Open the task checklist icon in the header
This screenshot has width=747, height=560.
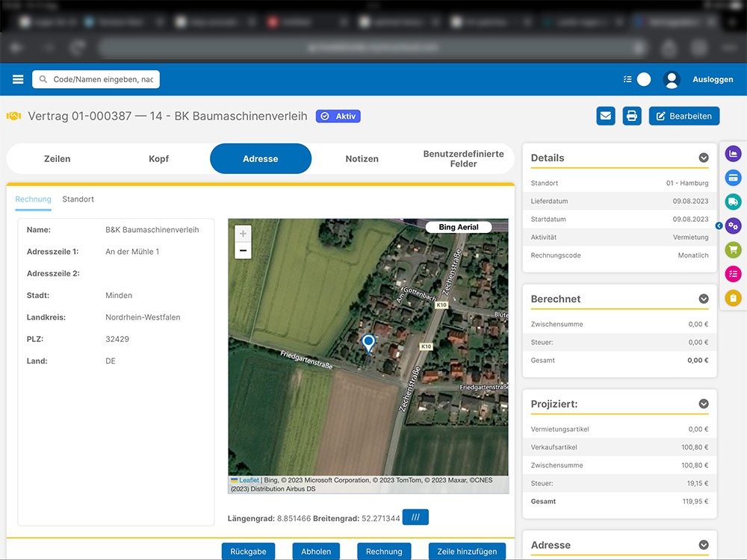click(x=627, y=79)
